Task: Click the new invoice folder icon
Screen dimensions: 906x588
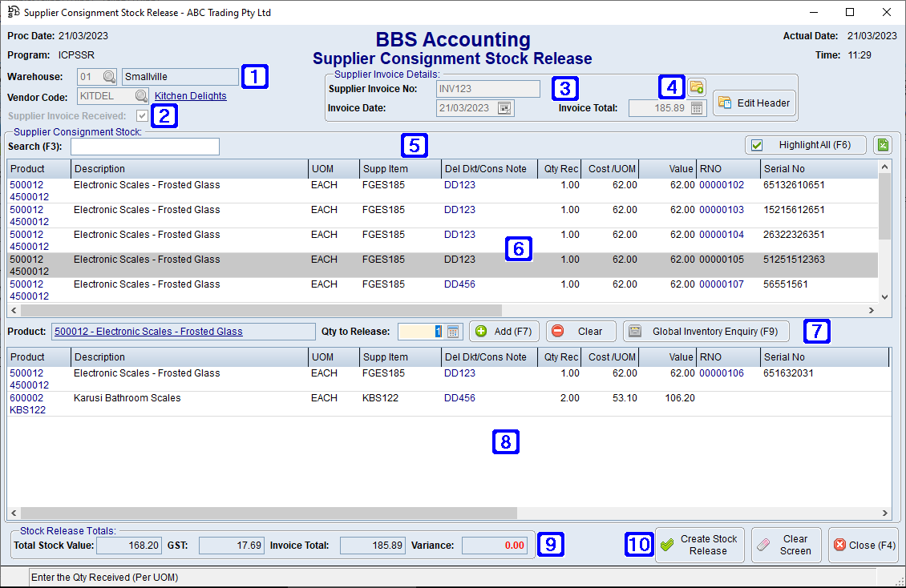Action: pyautogui.click(x=697, y=87)
